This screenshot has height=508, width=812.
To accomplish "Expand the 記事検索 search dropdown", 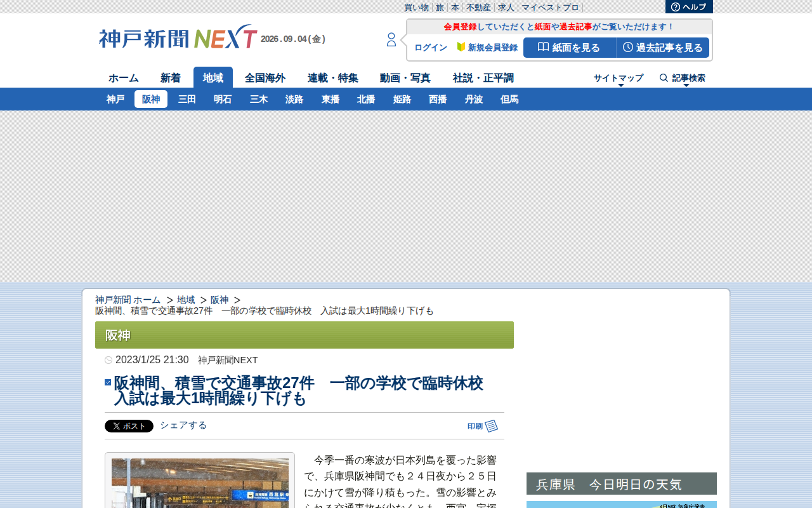I will pyautogui.click(x=683, y=79).
